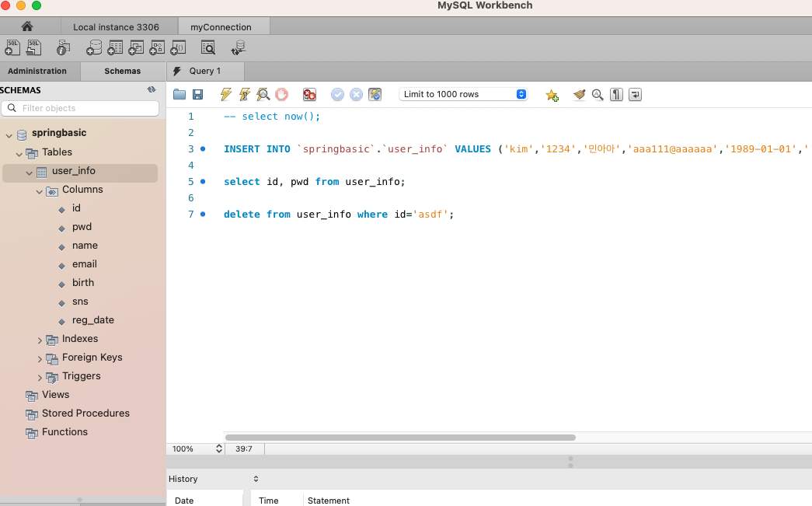Toggle invisible characters display
Image resolution: width=812 pixels, height=506 pixels.
point(616,94)
